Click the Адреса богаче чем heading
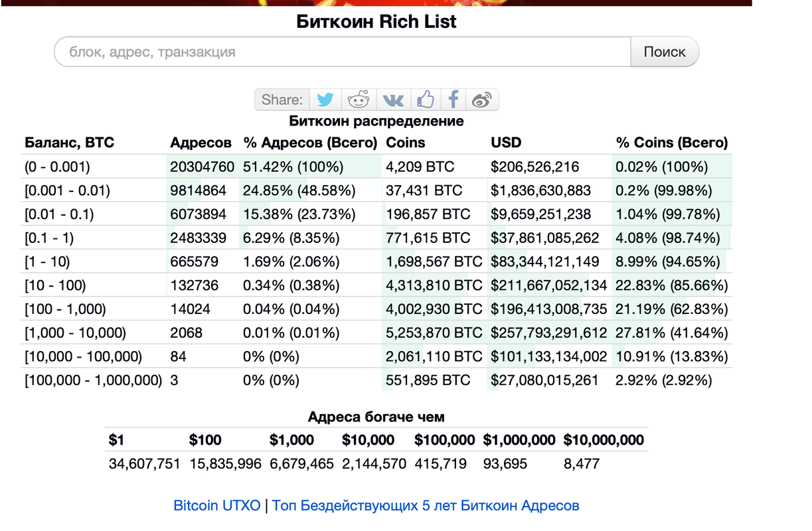Image resolution: width=812 pixels, height=531 pixels. point(376,417)
